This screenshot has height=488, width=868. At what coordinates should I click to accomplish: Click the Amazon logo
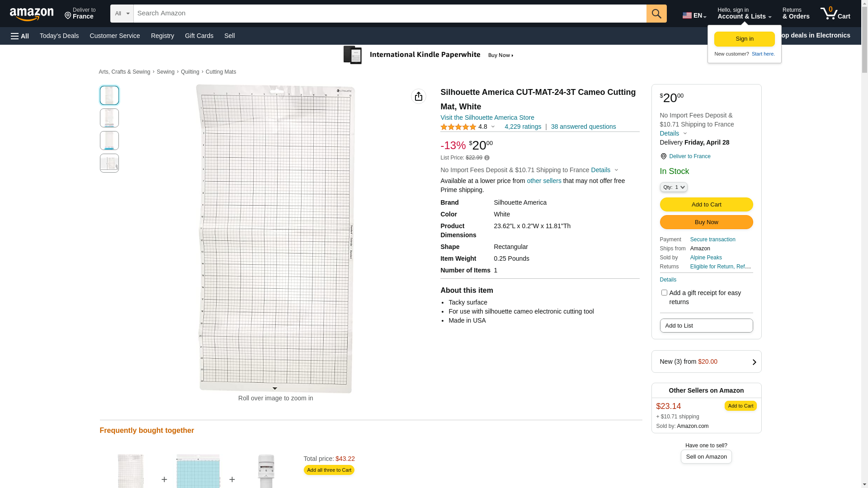pyautogui.click(x=32, y=14)
